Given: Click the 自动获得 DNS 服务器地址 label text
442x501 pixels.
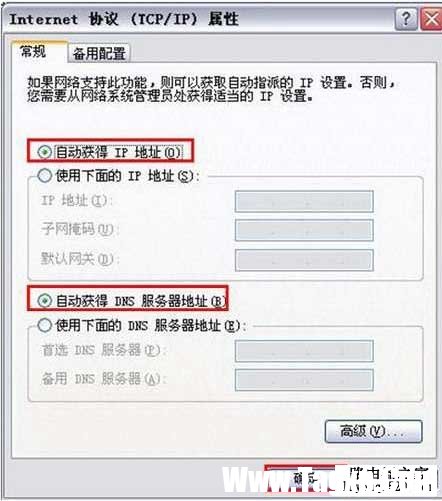Looking at the screenshot, I should [141, 301].
